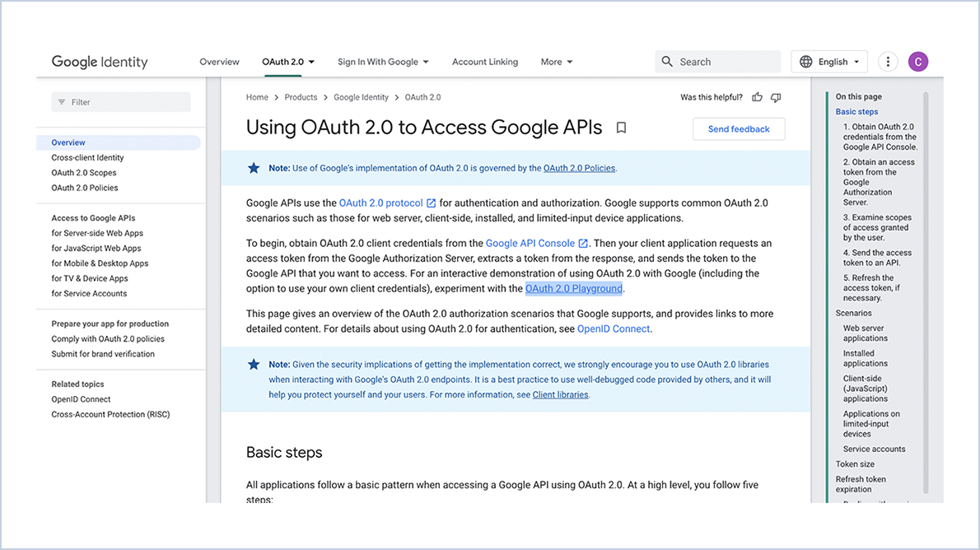Open the More dropdown menu
The height and width of the screenshot is (550, 980).
pos(555,61)
